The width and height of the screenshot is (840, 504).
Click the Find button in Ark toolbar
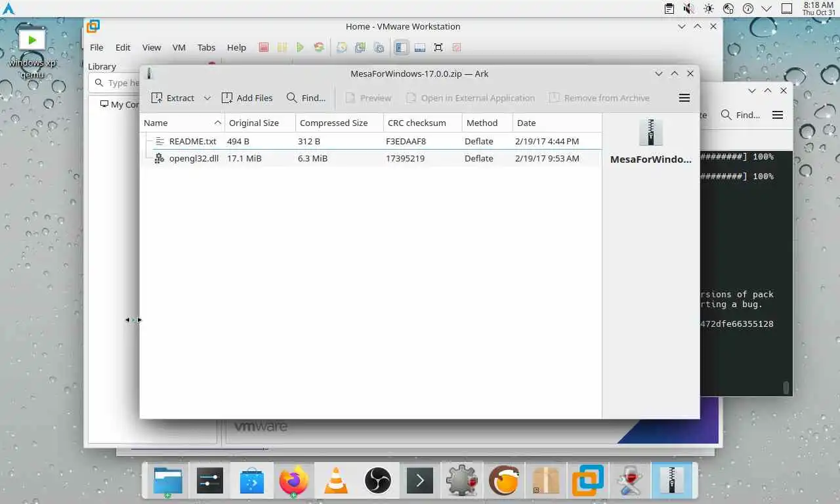coord(306,98)
